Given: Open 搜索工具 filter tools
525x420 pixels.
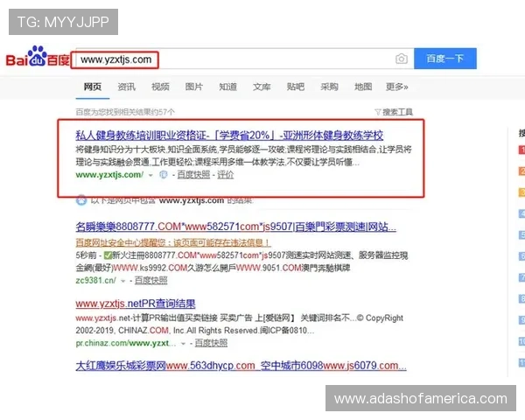Looking at the screenshot, I should pos(394,112).
